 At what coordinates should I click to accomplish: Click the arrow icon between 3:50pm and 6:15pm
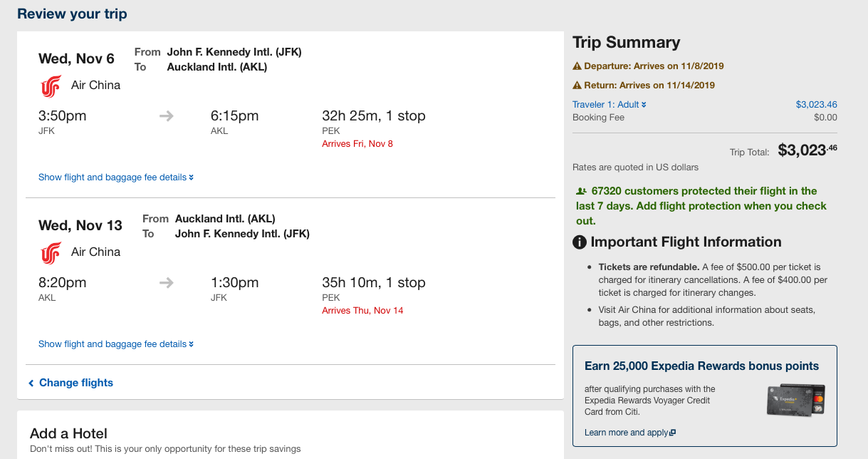(167, 115)
